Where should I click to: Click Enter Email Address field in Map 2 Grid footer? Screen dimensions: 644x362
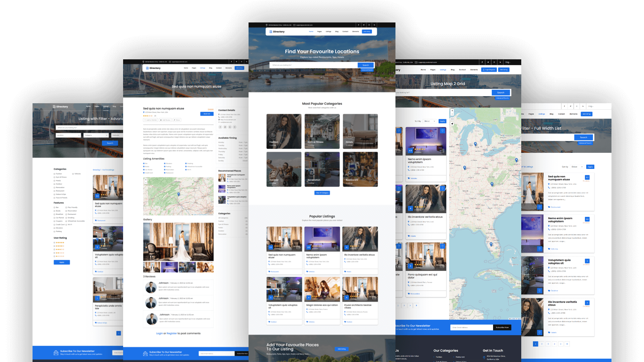tap(472, 327)
